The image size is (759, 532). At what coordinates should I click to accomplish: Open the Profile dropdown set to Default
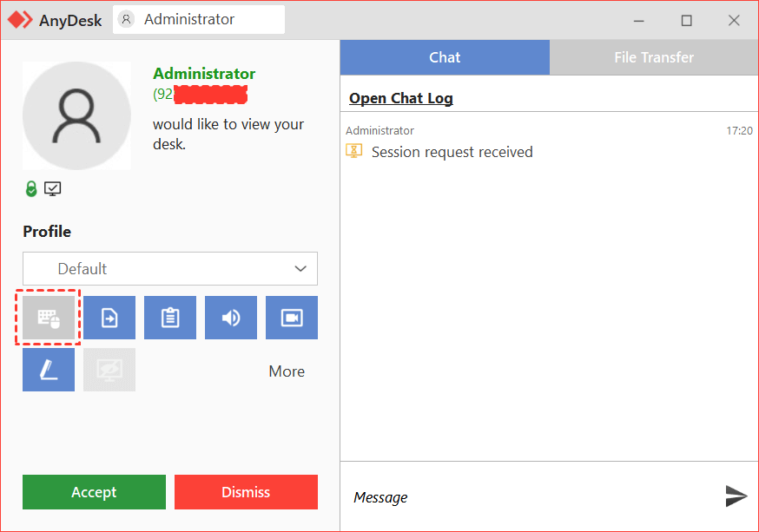(x=170, y=268)
